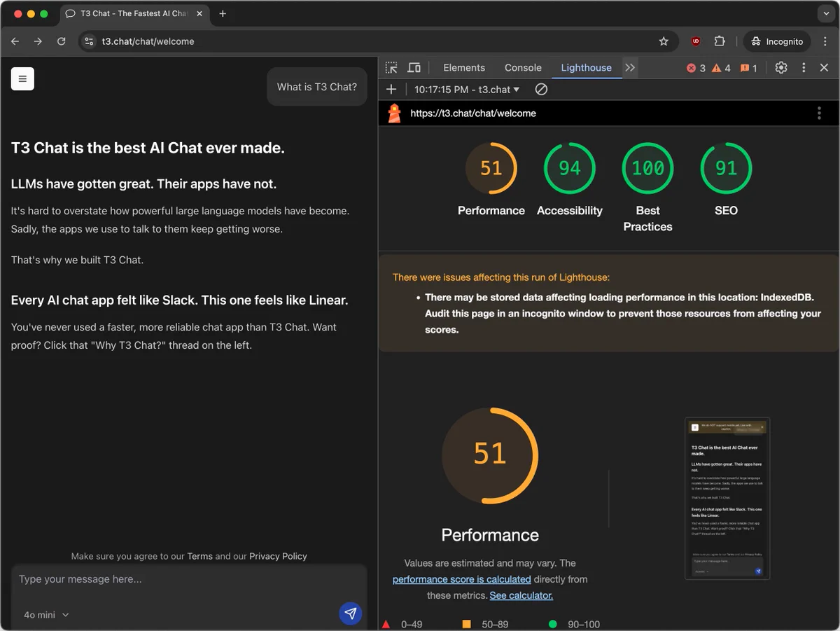Click the https://t3.chat/chat/welcome report URL

[473, 113]
